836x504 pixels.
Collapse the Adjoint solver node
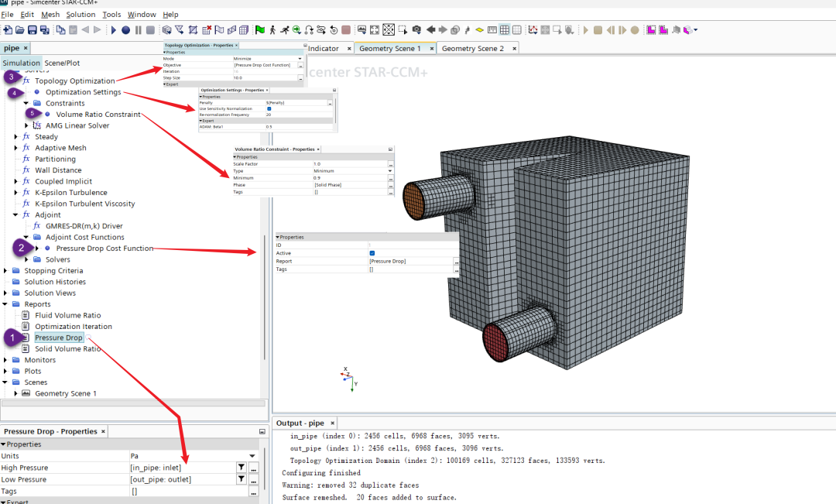click(15, 215)
